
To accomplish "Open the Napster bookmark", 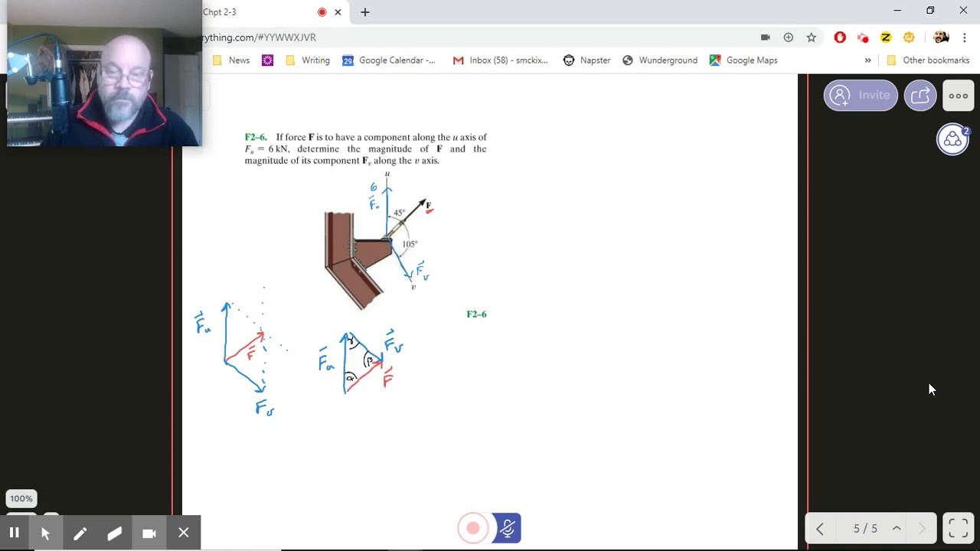I will click(587, 60).
